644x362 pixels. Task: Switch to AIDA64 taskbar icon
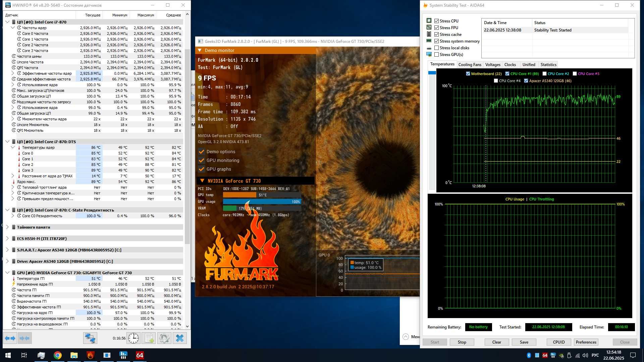140,355
